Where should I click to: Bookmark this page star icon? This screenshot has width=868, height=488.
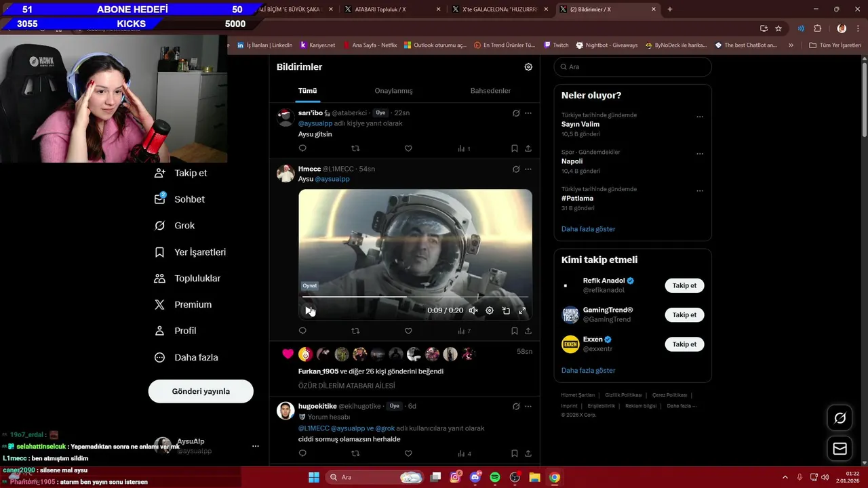pos(778,28)
